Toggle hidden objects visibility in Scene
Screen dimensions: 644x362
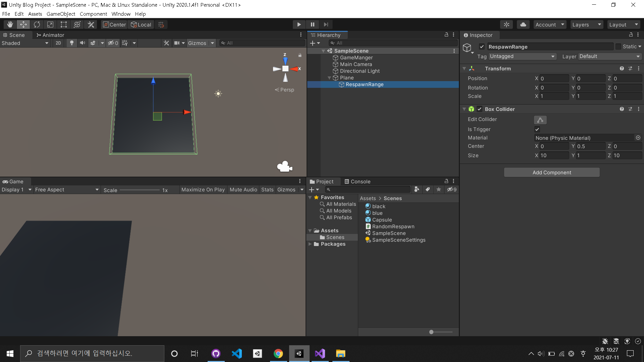coord(113,43)
